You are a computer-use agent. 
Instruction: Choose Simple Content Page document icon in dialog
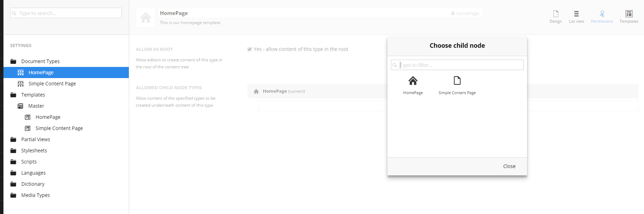[457, 81]
